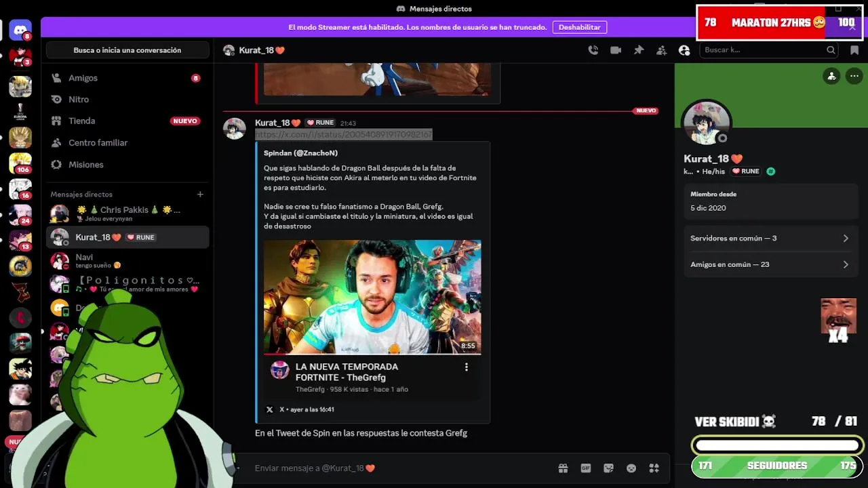Screen dimensions: 868x488
Task: Select the Kurat_18 conversation in DM list
Action: coord(127,237)
